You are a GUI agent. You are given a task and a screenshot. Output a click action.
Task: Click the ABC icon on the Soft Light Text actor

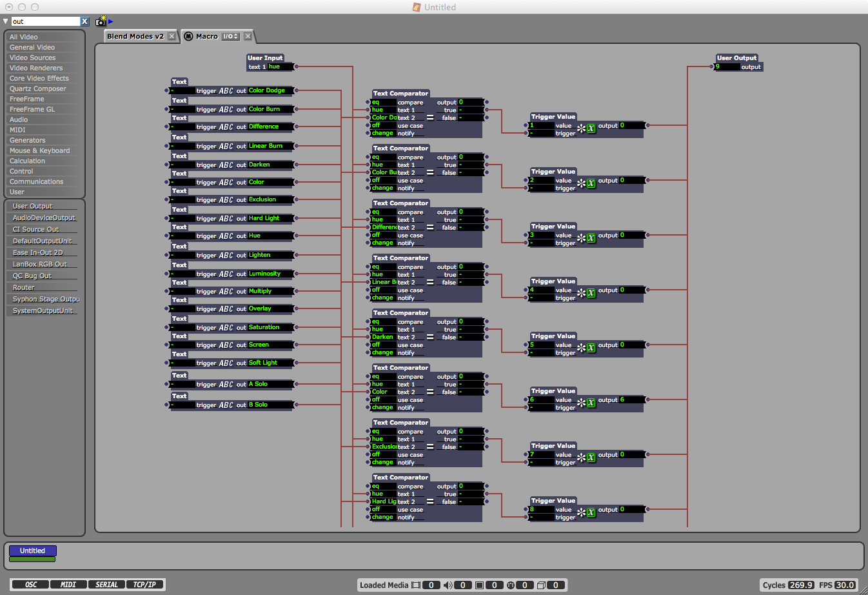226,363
